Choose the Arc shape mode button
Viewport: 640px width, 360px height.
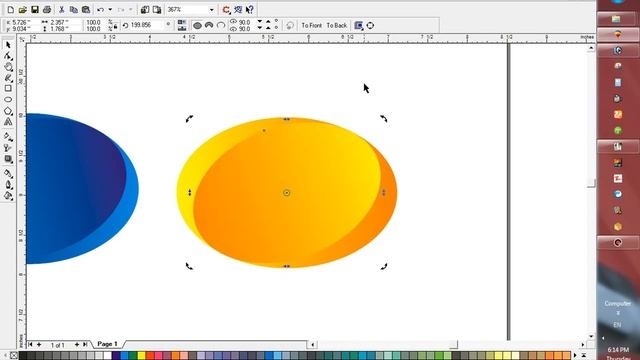[x=221, y=25]
